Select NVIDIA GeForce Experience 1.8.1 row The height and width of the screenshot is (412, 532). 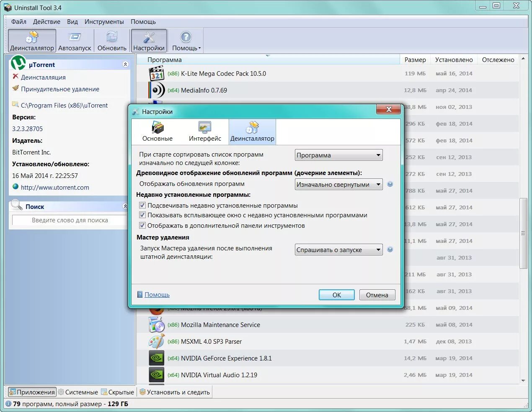pyautogui.click(x=328, y=358)
